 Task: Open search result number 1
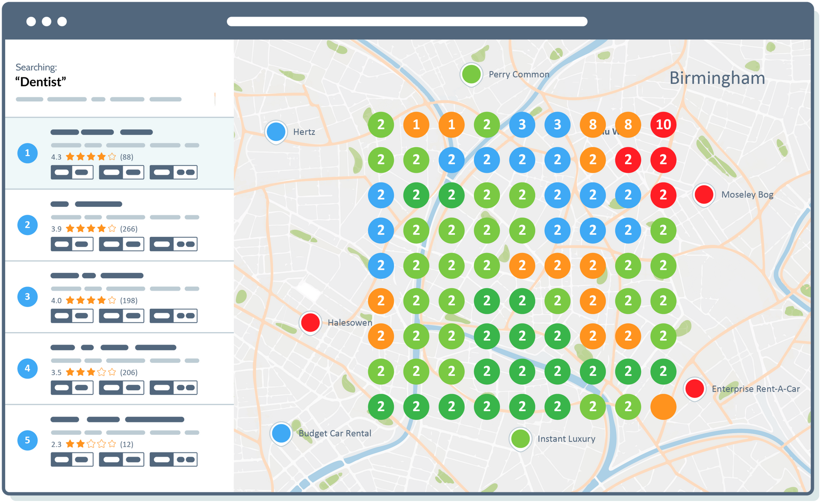[x=120, y=153]
